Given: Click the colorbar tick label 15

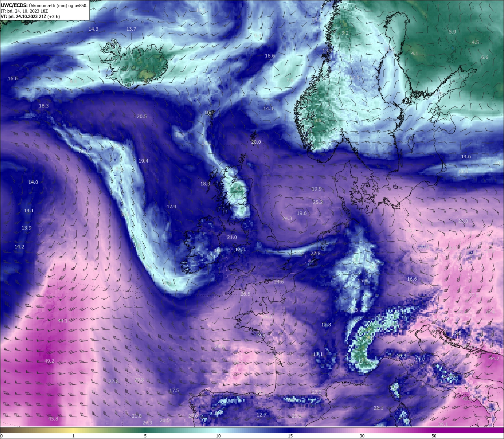Looking at the screenshot, I should [x=290, y=436].
